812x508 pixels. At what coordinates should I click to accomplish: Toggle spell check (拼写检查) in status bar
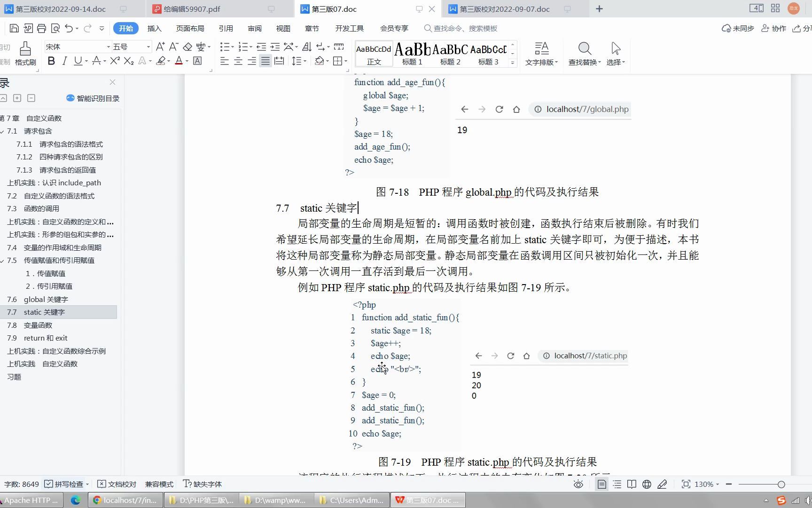pyautogui.click(x=64, y=484)
